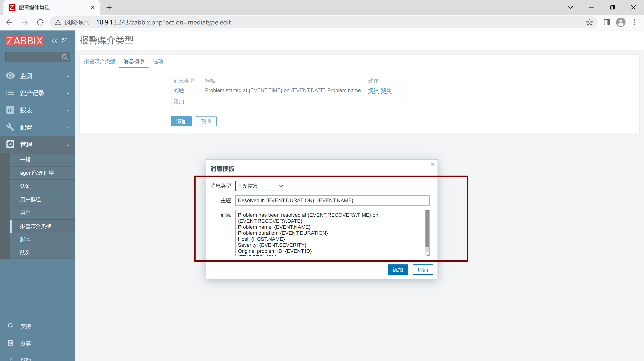Image resolution: width=644 pixels, height=361 pixels.
Task: Expand the 报表 menu
Action: tap(68, 111)
